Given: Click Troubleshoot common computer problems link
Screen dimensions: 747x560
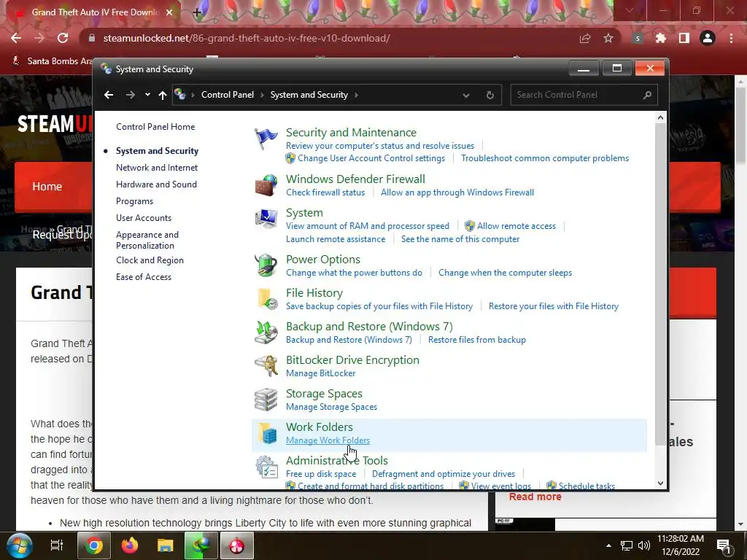Looking at the screenshot, I should pos(545,158).
